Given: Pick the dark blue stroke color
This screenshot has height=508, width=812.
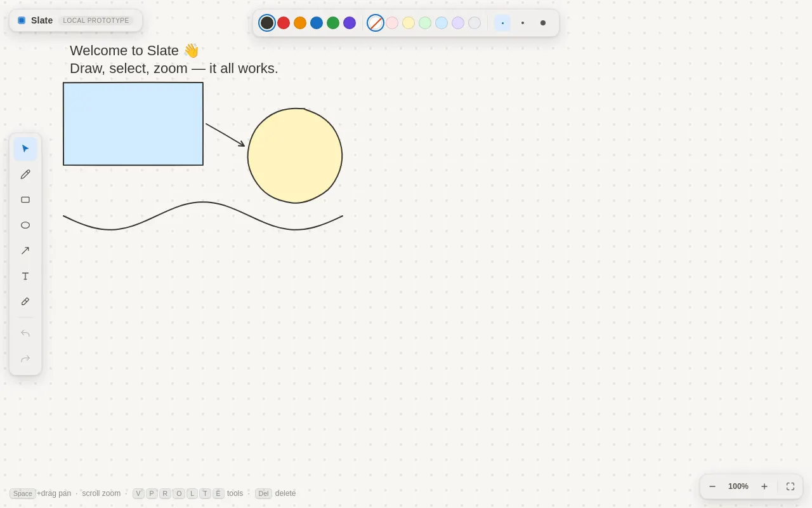Looking at the screenshot, I should coord(317,23).
